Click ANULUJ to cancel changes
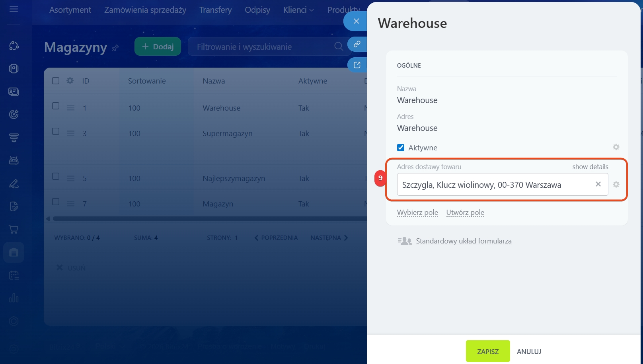This screenshot has width=643, height=364. pyautogui.click(x=529, y=352)
